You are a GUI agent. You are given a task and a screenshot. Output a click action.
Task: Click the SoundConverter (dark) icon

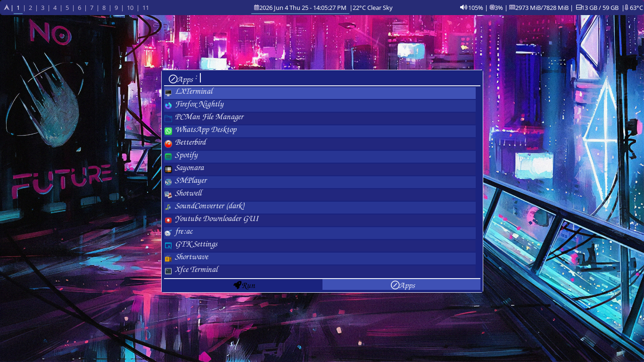pyautogui.click(x=168, y=207)
